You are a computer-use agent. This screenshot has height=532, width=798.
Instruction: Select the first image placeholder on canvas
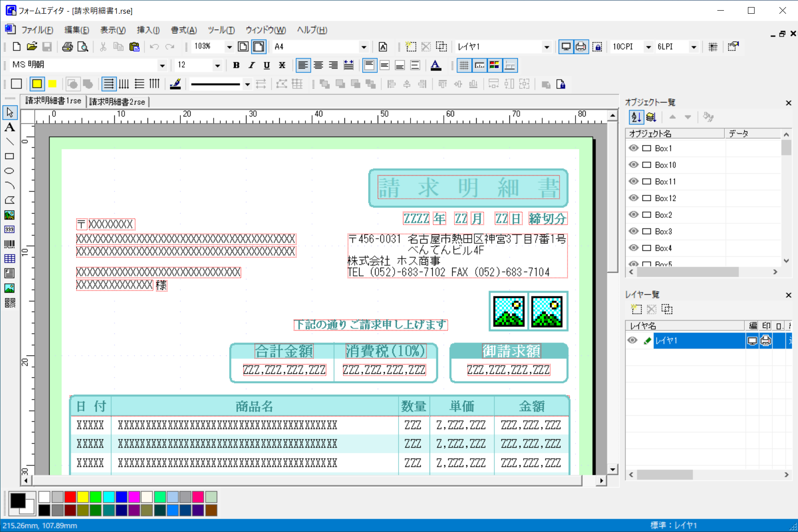point(509,311)
